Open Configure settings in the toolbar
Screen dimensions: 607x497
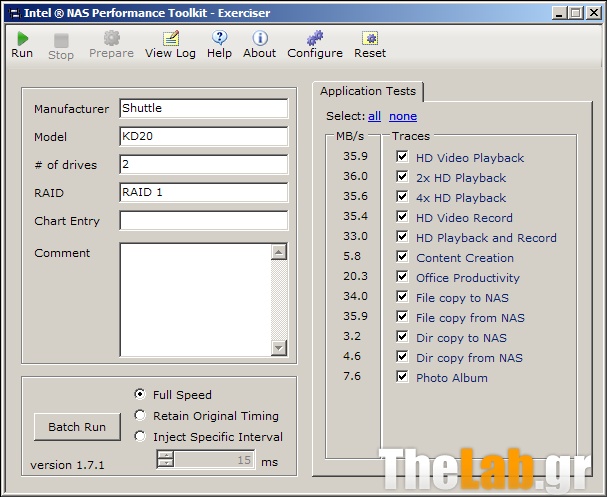[315, 38]
